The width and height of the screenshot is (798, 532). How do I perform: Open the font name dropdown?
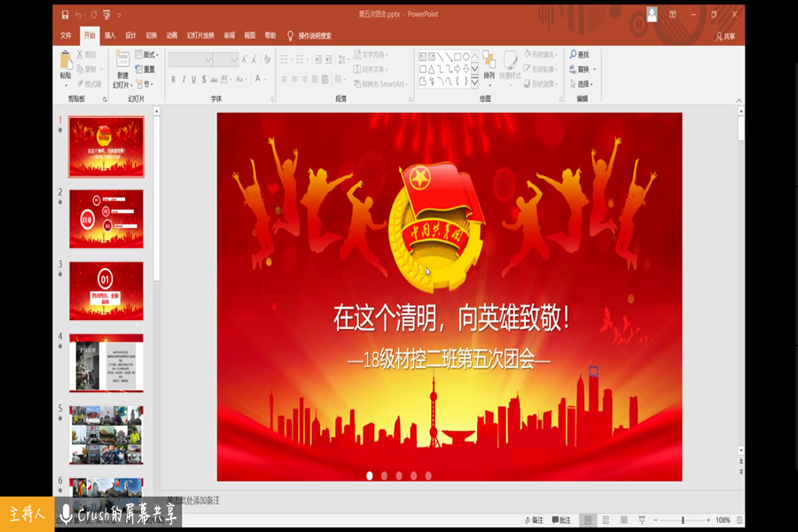tap(208, 59)
